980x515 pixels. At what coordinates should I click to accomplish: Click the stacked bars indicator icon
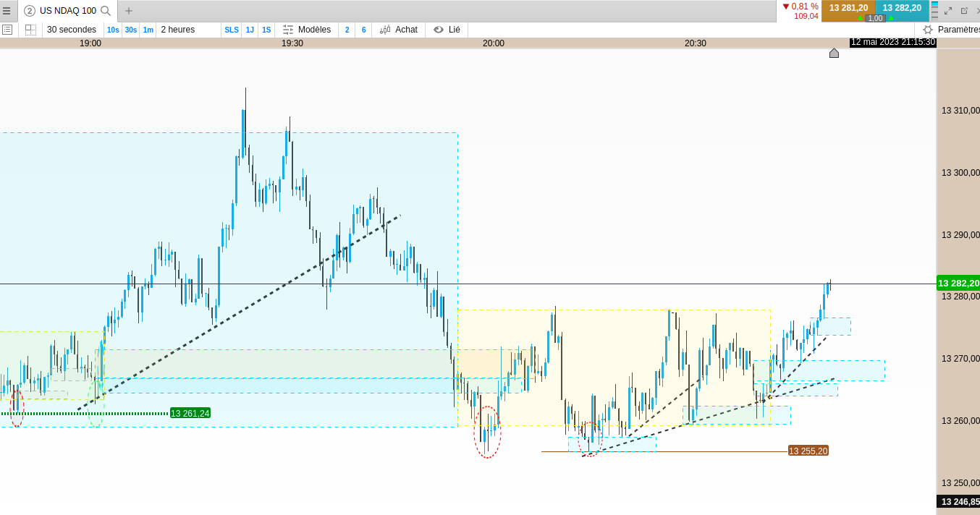click(x=934, y=9)
